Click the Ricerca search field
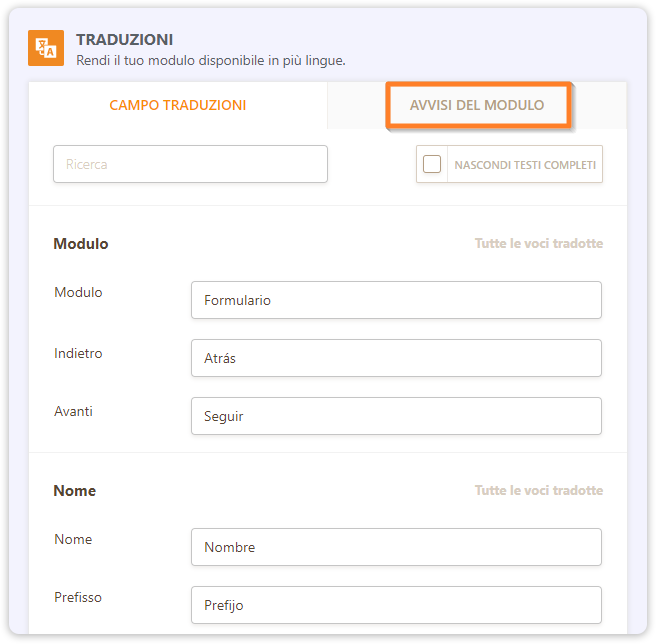Image resolution: width=656 pixels, height=644 pixels. (x=190, y=164)
